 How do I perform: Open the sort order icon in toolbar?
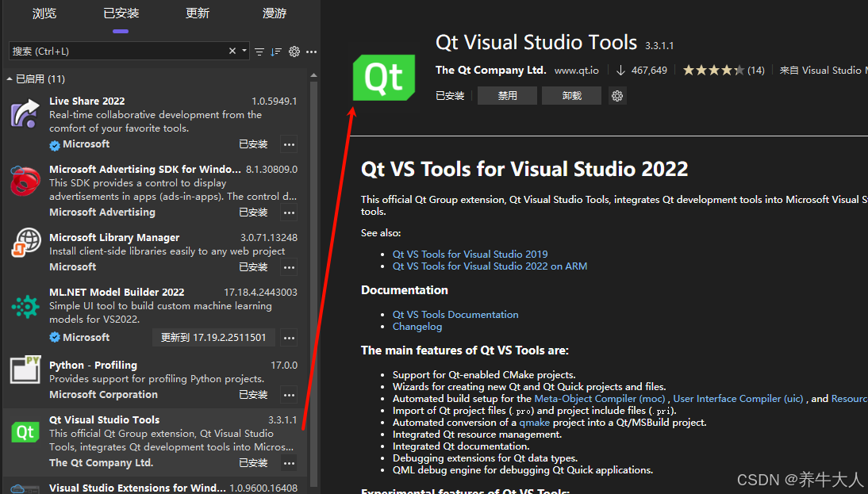coord(276,52)
